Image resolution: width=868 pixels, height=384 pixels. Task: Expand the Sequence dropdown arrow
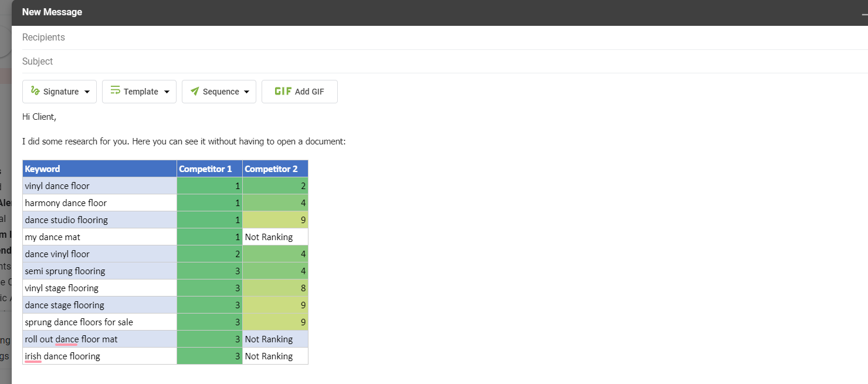[247, 92]
